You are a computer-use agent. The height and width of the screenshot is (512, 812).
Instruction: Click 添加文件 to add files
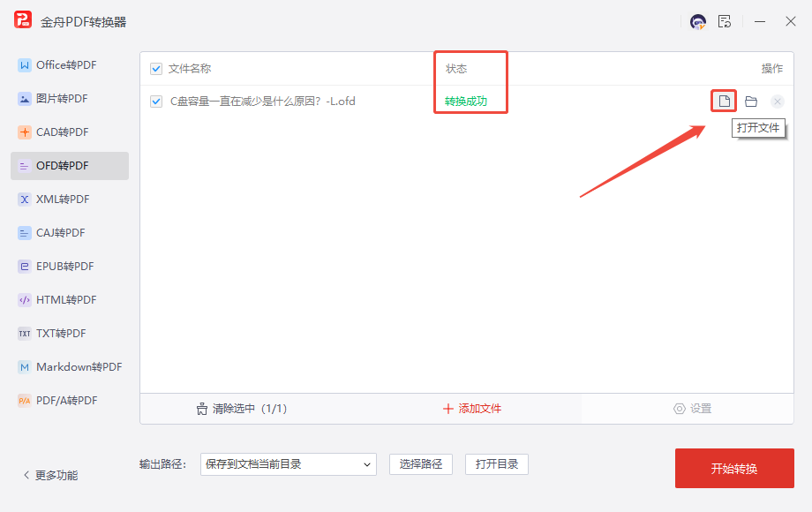(x=472, y=409)
